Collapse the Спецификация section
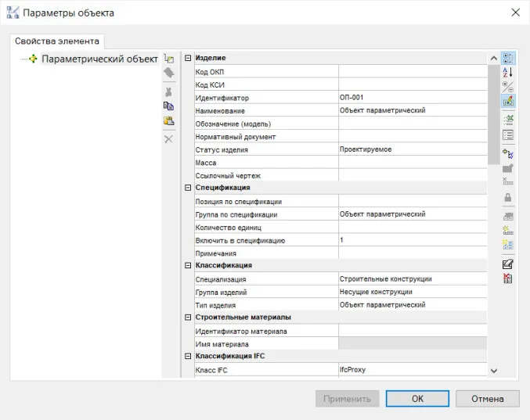 tap(188, 188)
